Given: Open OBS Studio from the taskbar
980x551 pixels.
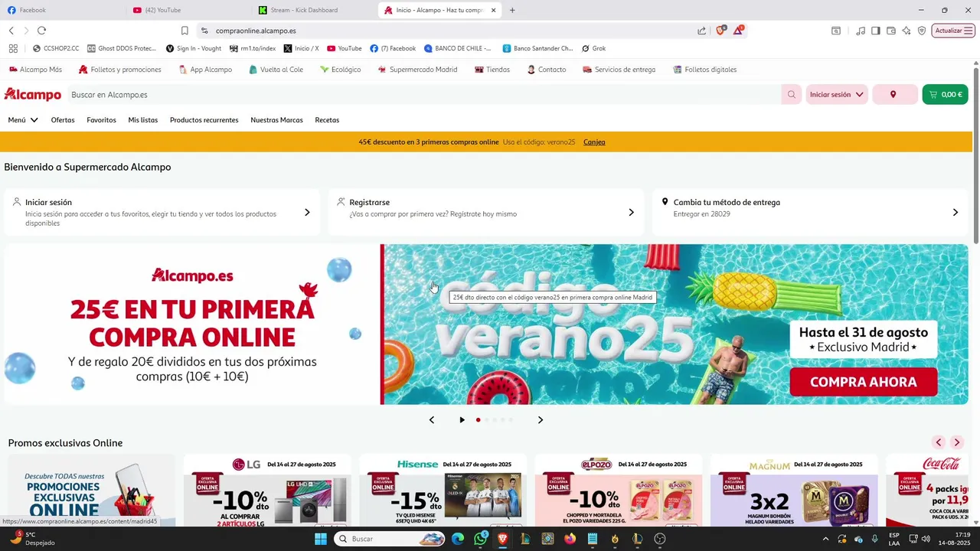Looking at the screenshot, I should pos(660,539).
